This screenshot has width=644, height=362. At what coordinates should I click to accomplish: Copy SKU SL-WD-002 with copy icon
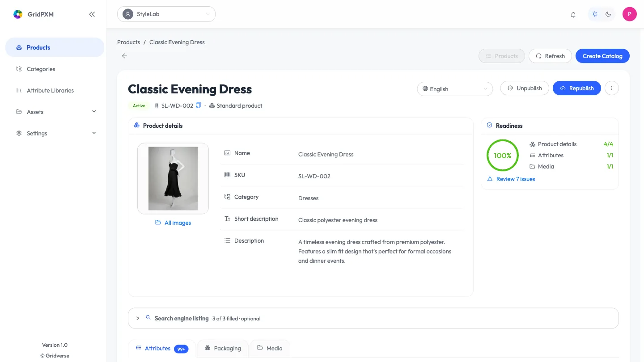(x=198, y=105)
